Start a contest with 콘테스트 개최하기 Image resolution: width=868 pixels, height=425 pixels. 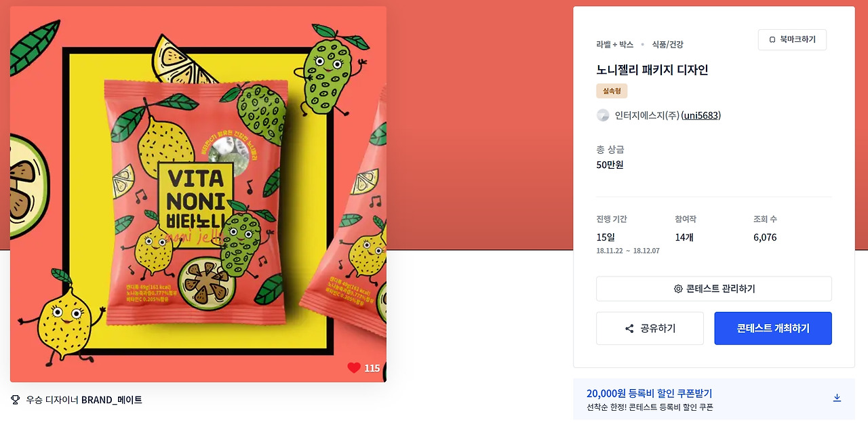[773, 328]
